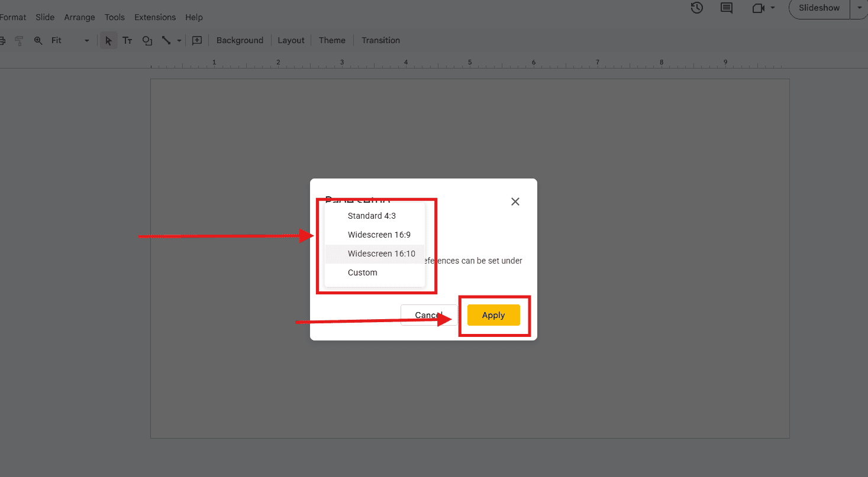Switch to the Transition panel
This screenshot has width=868, height=477.
[380, 40]
